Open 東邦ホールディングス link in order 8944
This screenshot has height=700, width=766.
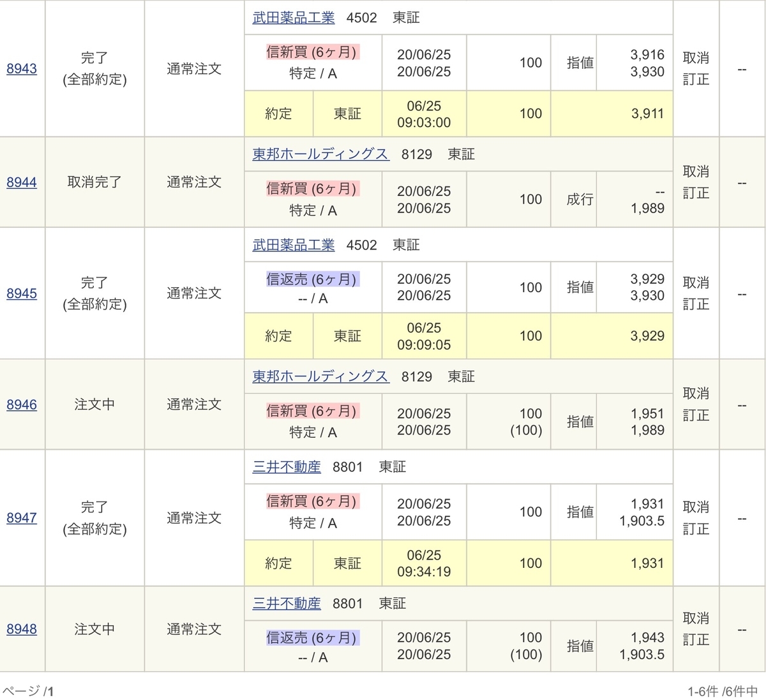[320, 154]
